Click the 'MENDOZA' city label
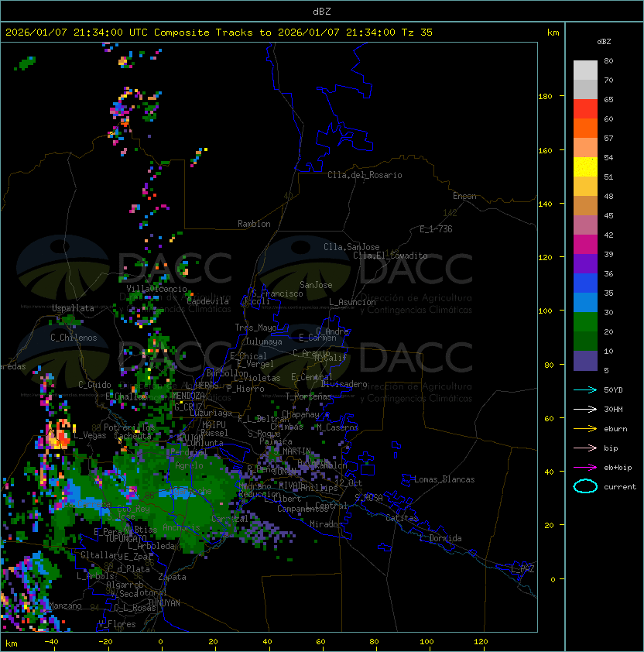The width and height of the screenshot is (644, 652). [188, 396]
